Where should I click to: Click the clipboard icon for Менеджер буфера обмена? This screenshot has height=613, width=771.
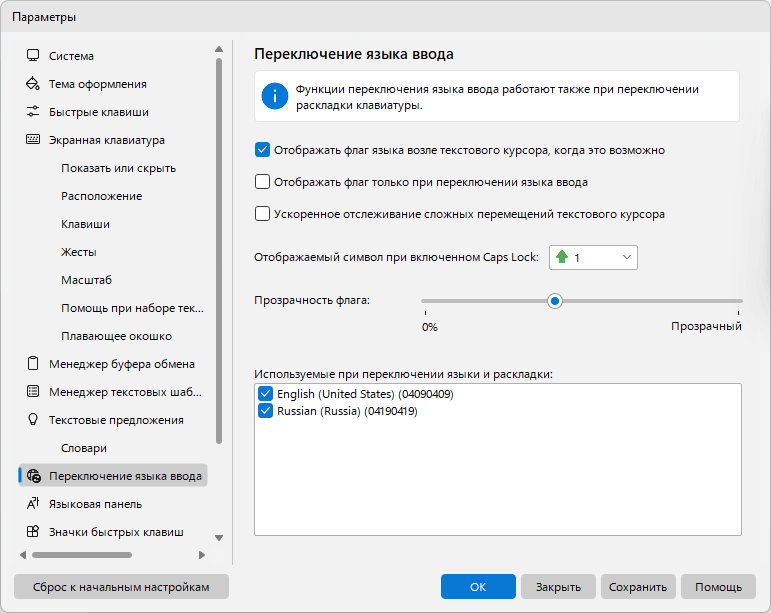click(33, 364)
